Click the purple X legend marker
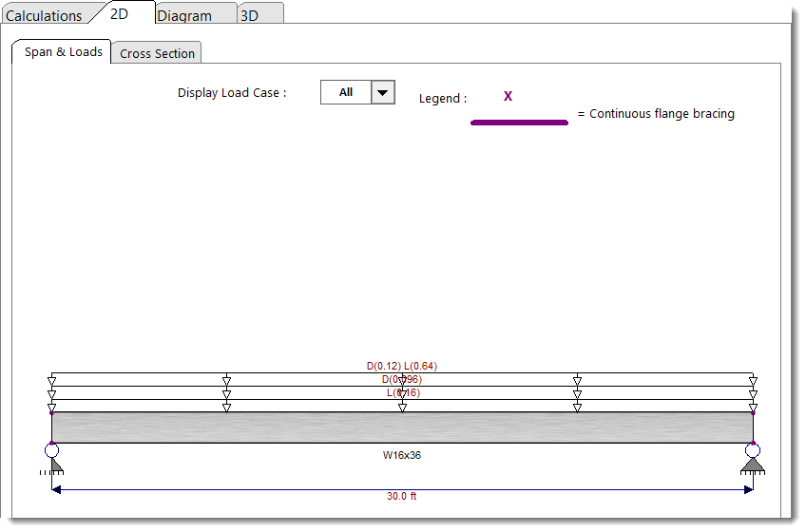806x532 pixels. coord(508,96)
